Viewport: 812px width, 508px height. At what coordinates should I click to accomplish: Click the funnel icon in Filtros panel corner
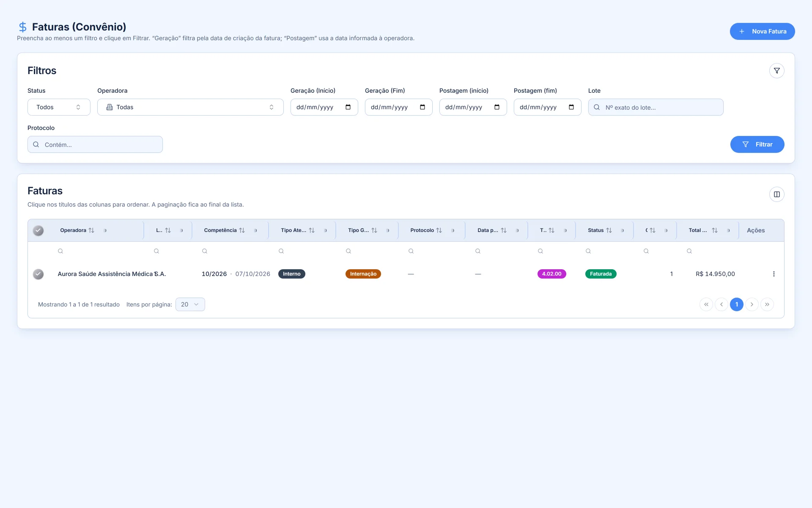(776, 71)
